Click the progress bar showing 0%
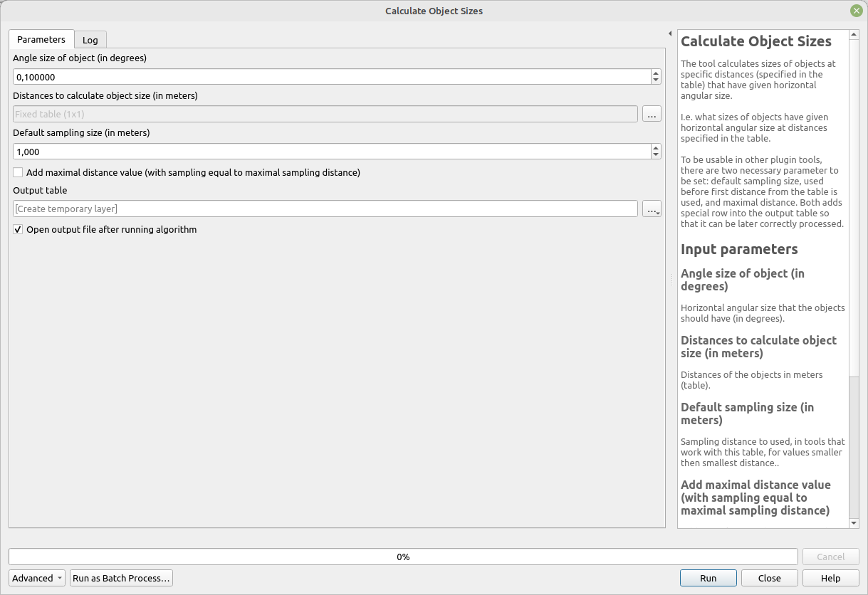868x595 pixels. (403, 556)
